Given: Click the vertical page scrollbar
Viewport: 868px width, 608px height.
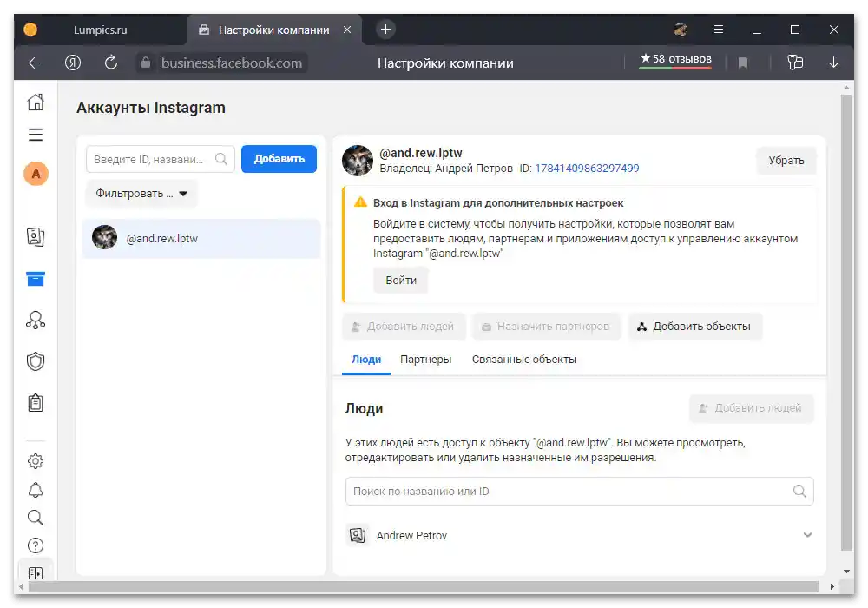Looking at the screenshot, I should (846, 322).
